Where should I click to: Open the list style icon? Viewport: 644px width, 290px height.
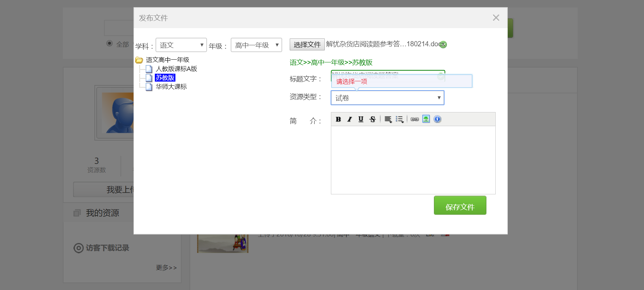click(399, 119)
